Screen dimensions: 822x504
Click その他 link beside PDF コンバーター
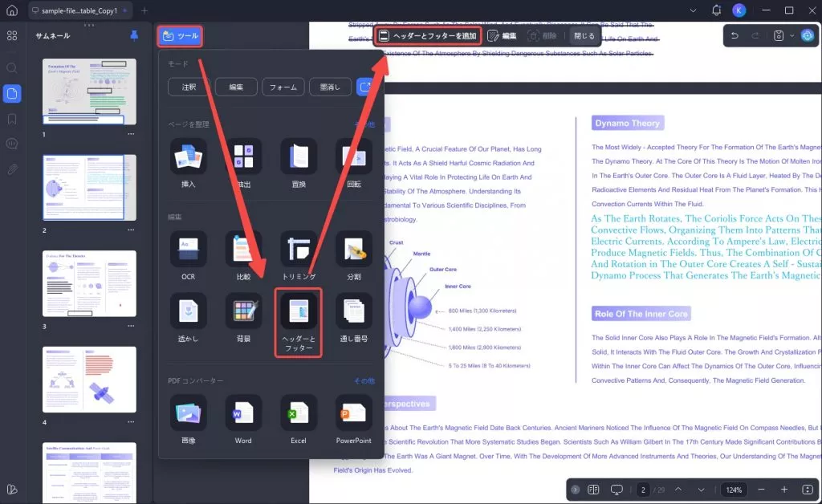point(365,381)
